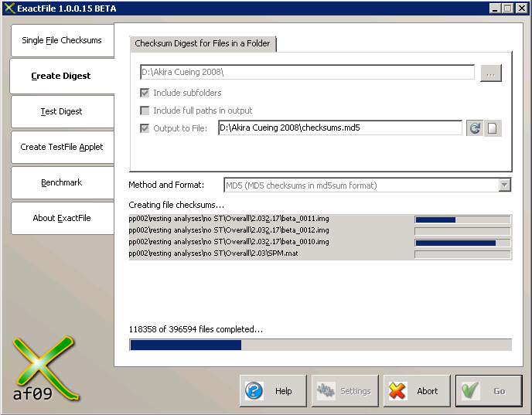Maximize the ExactFile window
532x415 pixels.
508,9
